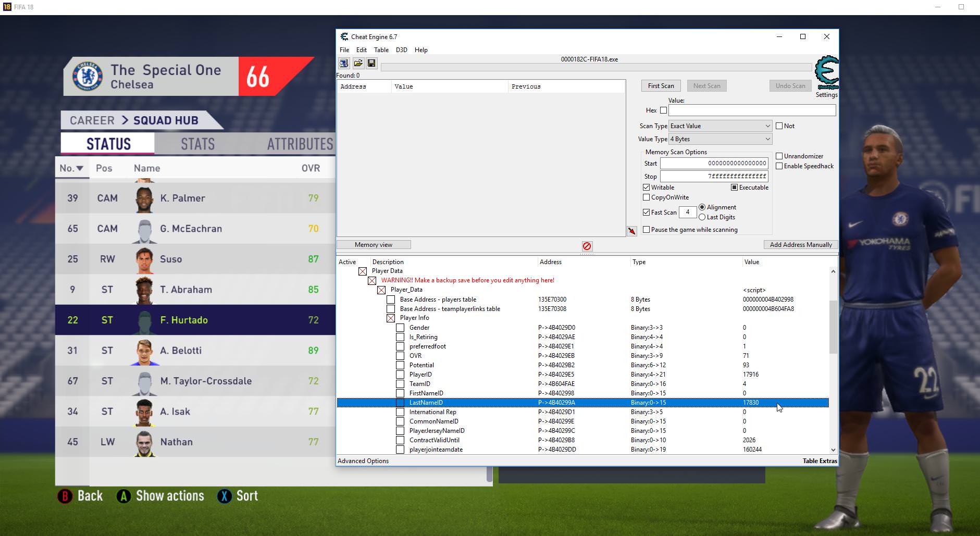Enable the CopyOnWrite checkbox
The image size is (980, 536).
coord(647,197)
